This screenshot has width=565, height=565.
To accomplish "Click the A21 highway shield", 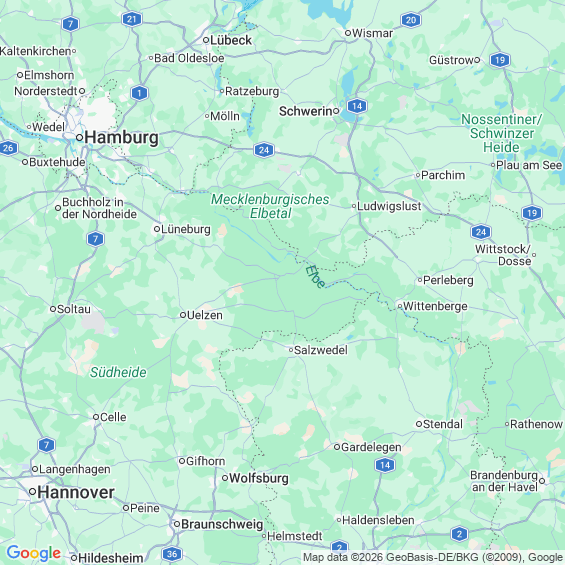I will [x=132, y=19].
